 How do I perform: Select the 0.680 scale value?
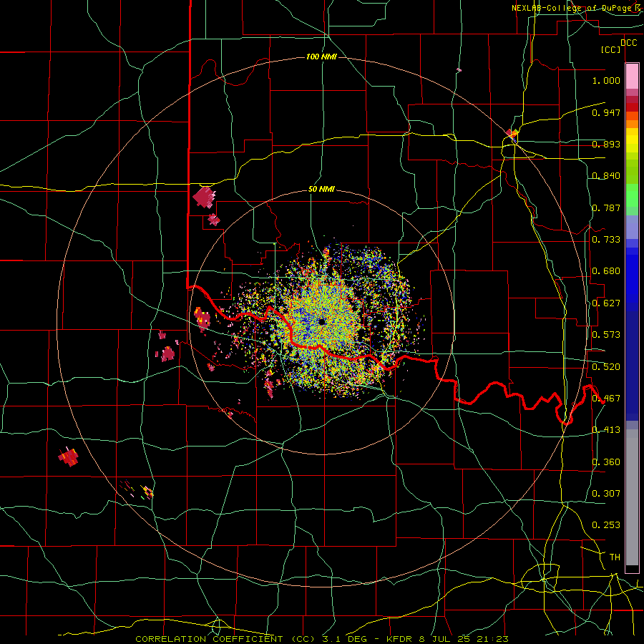(606, 271)
